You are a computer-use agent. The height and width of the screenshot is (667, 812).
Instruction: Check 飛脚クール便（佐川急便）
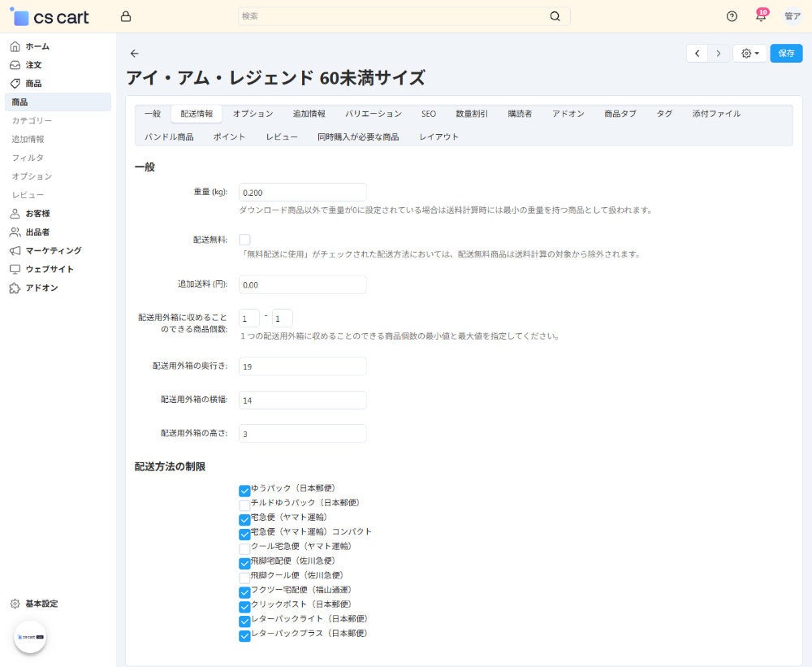click(245, 578)
